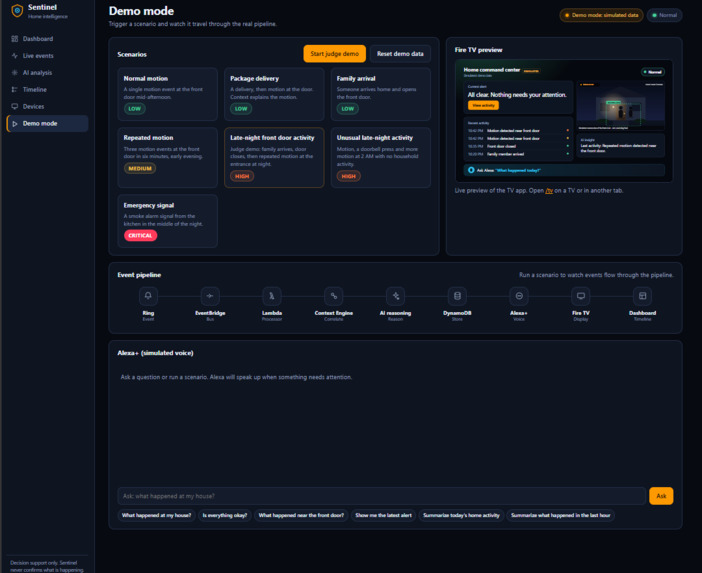Click the MEDIUM severity badge
The height and width of the screenshot is (573, 702).
click(140, 168)
